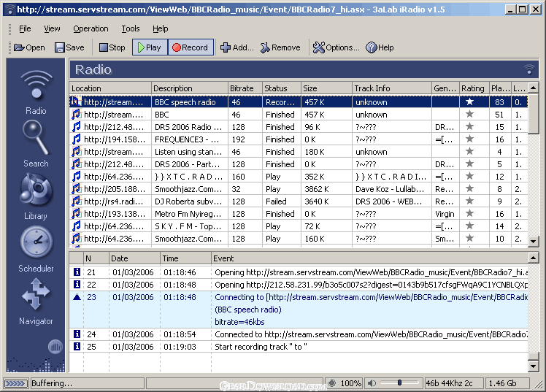Click the Open toolbar button
546x392 pixels.
click(30, 47)
